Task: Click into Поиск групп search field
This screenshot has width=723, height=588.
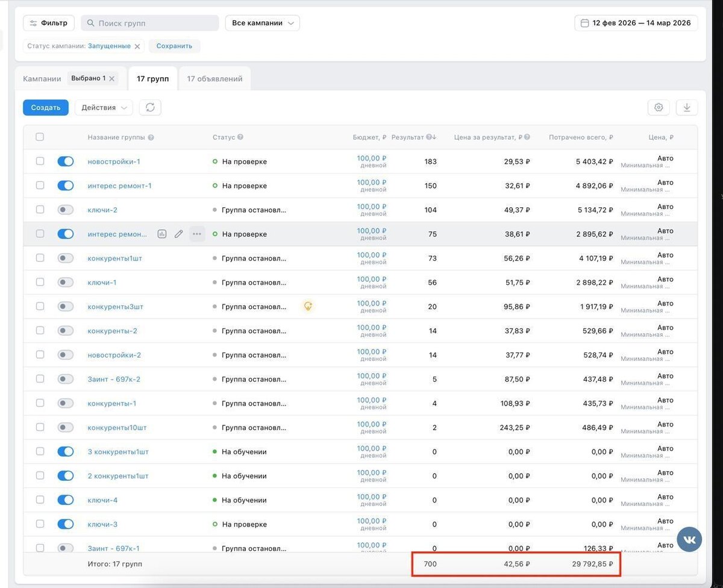Action: [x=150, y=23]
